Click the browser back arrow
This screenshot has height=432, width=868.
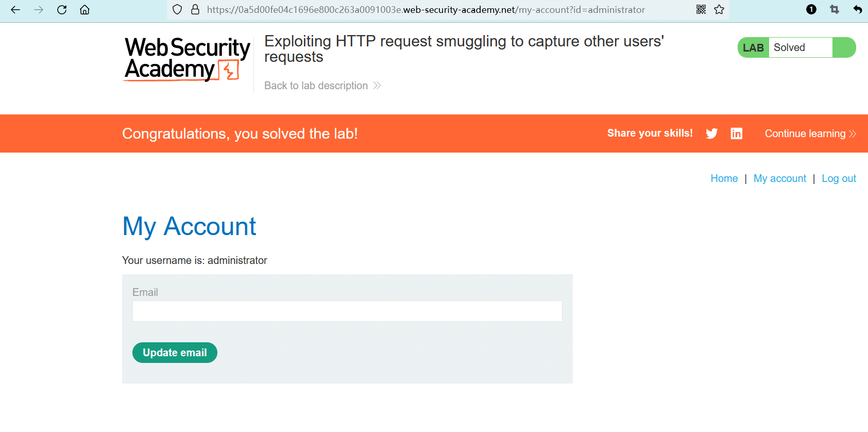(x=15, y=10)
